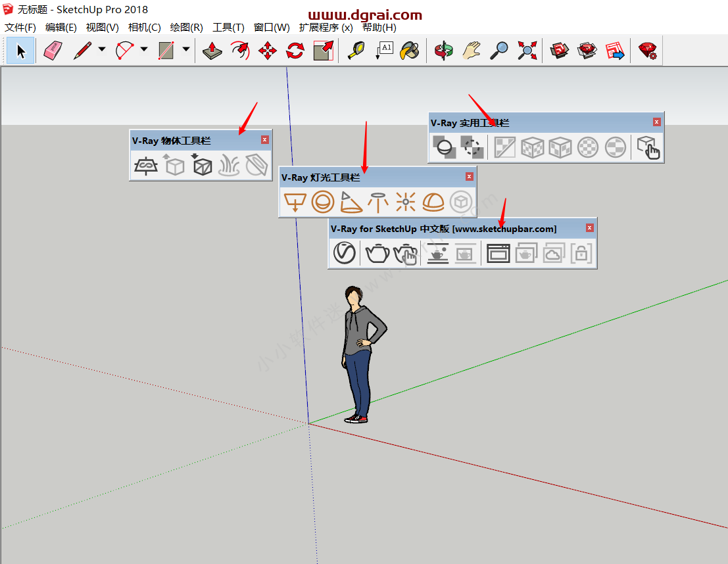Image resolution: width=728 pixels, height=564 pixels.
Task: Open the 窗口(W) menu
Action: pyautogui.click(x=272, y=28)
